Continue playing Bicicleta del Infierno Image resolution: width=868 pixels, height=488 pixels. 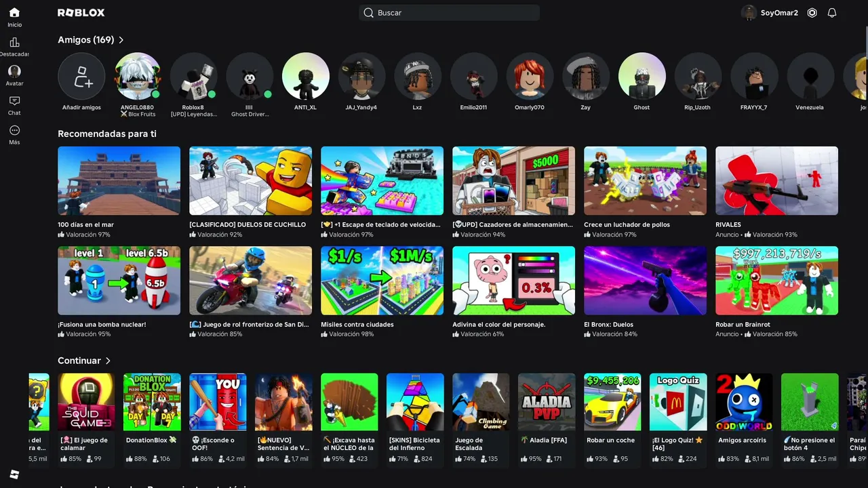pyautogui.click(x=415, y=402)
